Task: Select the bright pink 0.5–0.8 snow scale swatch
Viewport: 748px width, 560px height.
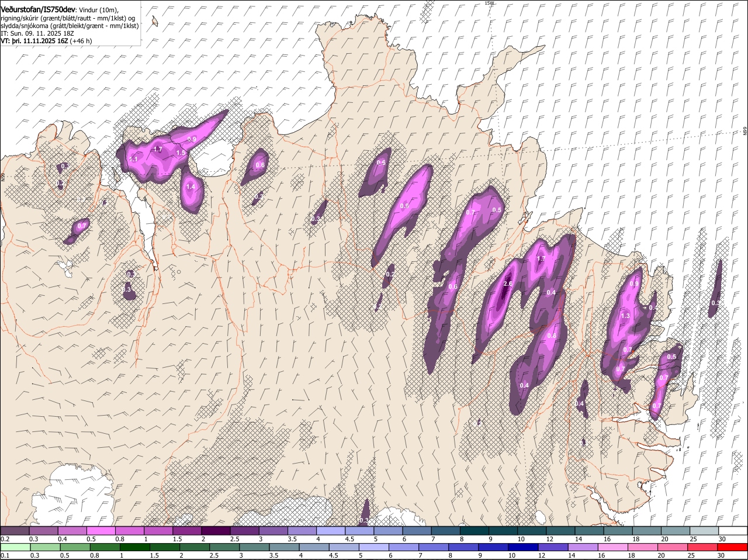Action: coord(101,530)
